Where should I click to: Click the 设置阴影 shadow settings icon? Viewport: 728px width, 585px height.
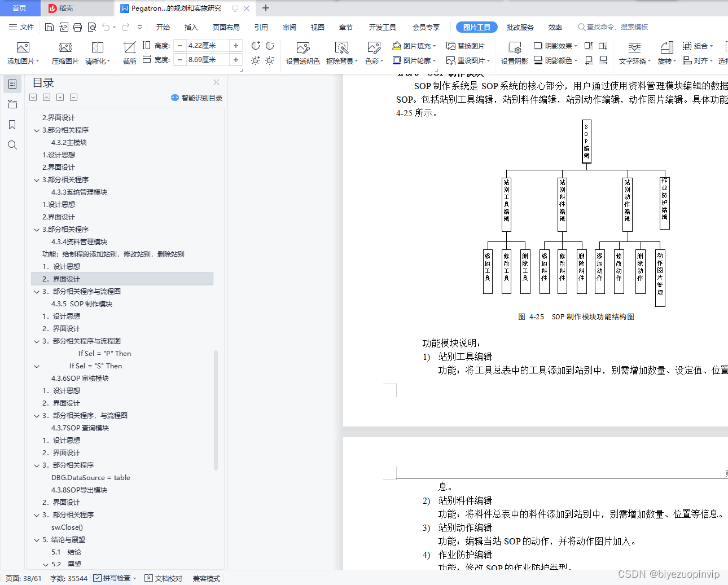pos(514,54)
